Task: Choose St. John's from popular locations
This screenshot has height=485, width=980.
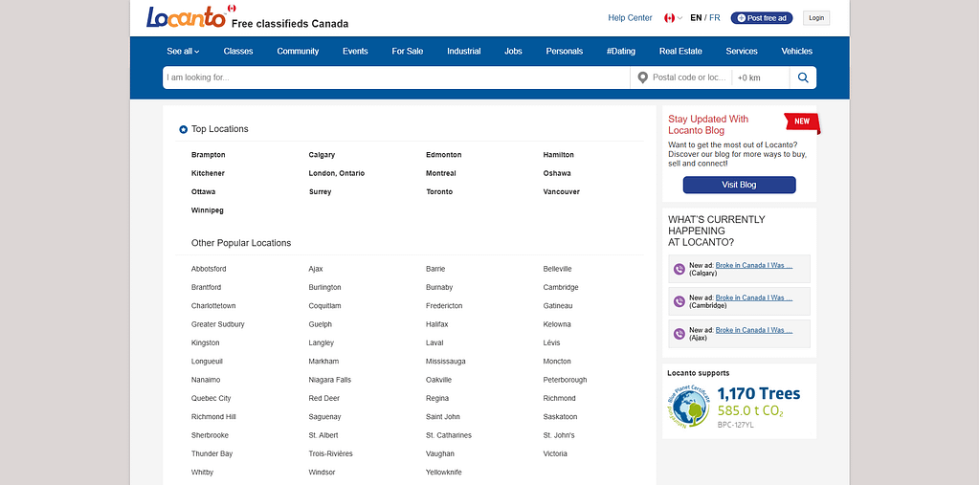Action: click(559, 435)
